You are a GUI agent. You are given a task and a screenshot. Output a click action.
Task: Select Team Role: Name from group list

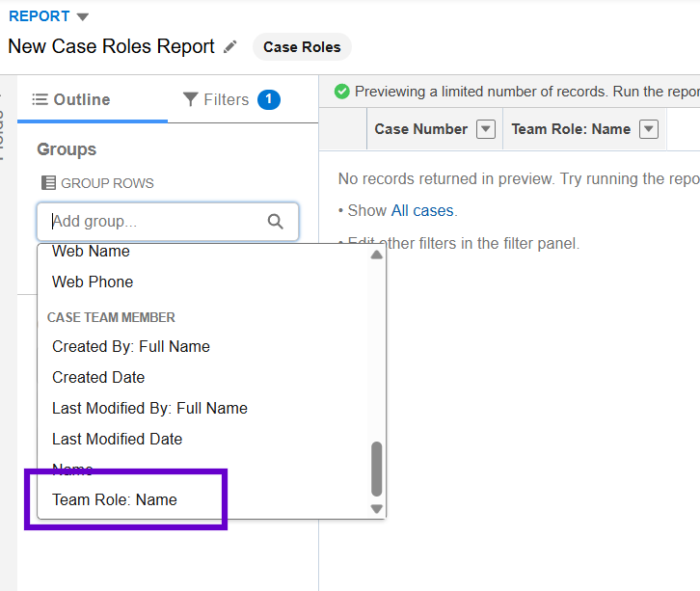click(x=115, y=499)
